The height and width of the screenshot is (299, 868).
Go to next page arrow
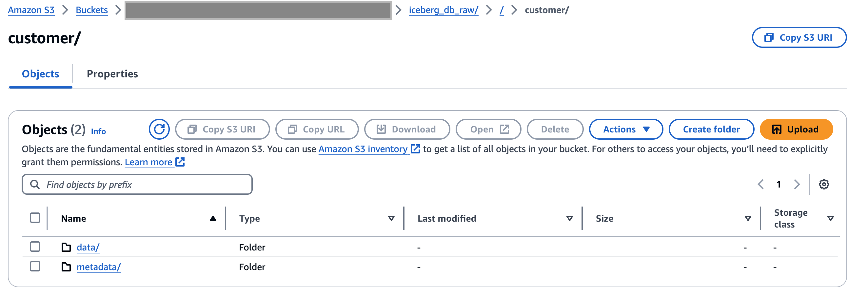797,184
